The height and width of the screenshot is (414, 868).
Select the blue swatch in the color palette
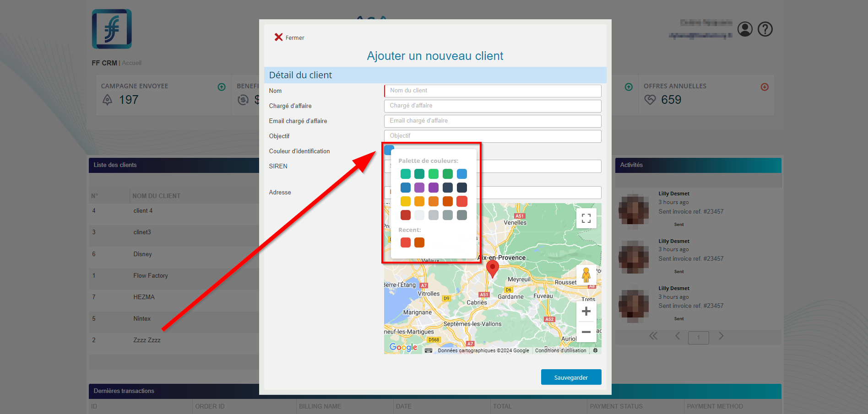461,174
